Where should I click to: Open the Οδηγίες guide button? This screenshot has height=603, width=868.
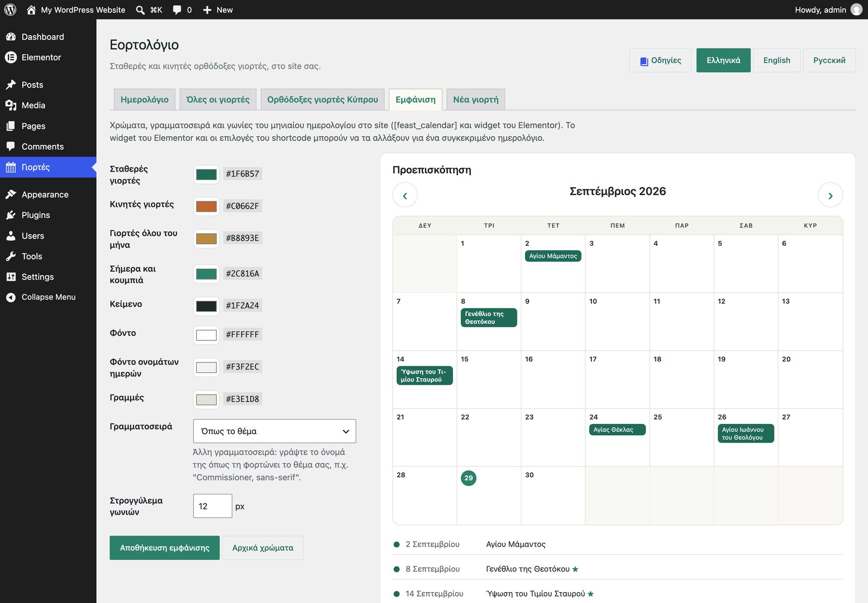click(660, 60)
